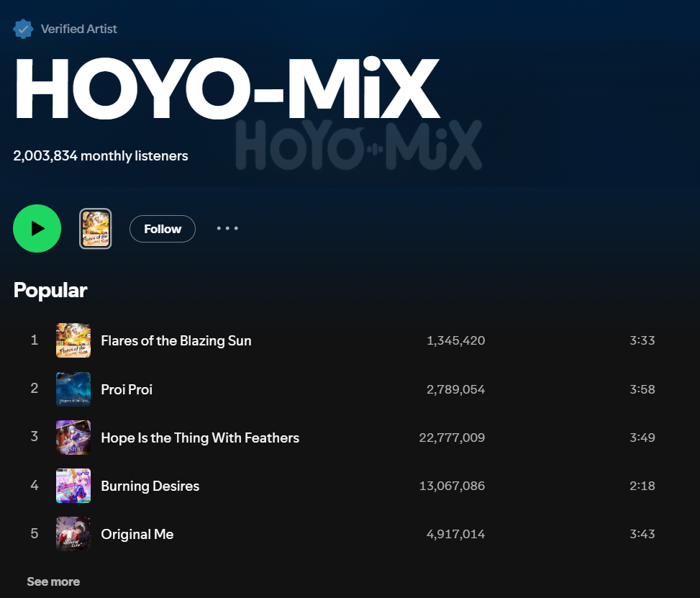Select the track Hope Is the Thing With Feathers
Screen dimensions: 700x598
point(200,438)
